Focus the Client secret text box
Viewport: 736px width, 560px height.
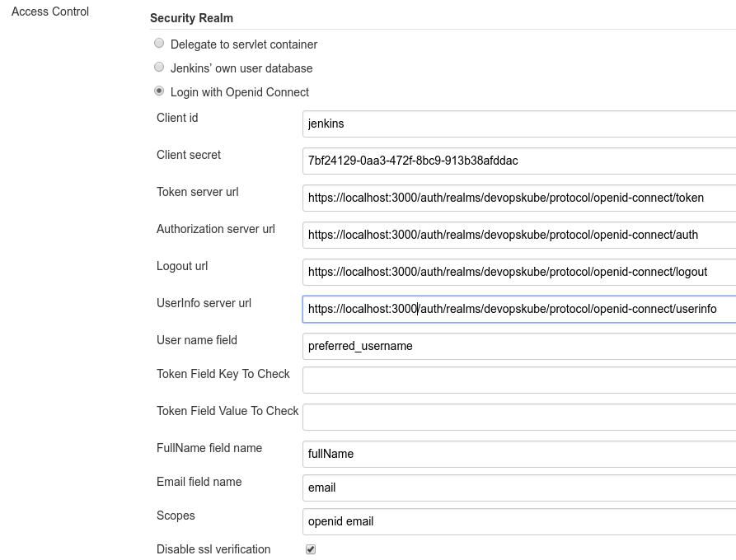[519, 161]
